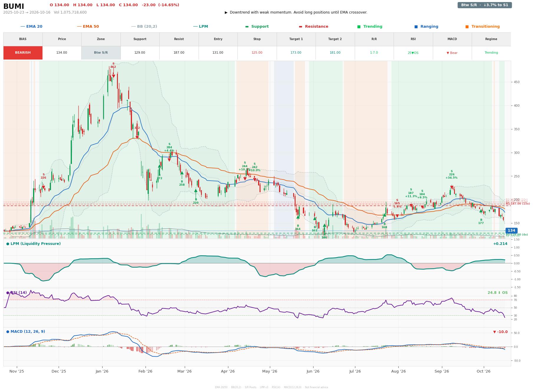Click the RSI reading 24.8 OS
This screenshot has height=392, width=533.
498,293
